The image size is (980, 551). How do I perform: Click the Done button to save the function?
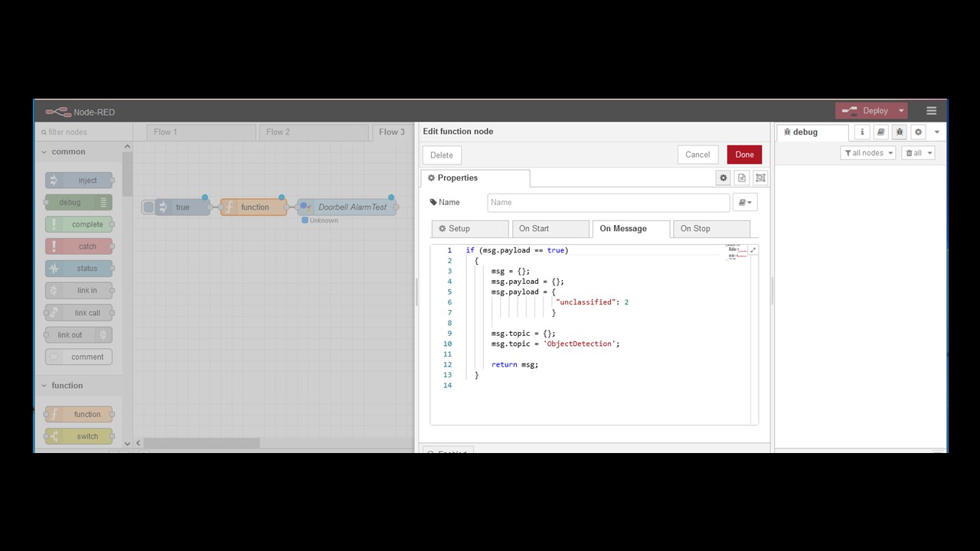(x=743, y=154)
